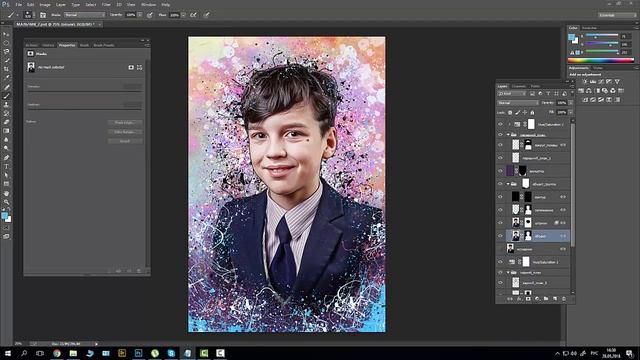Open the Paths tab
The width and height of the screenshot is (640, 360).
(x=535, y=86)
